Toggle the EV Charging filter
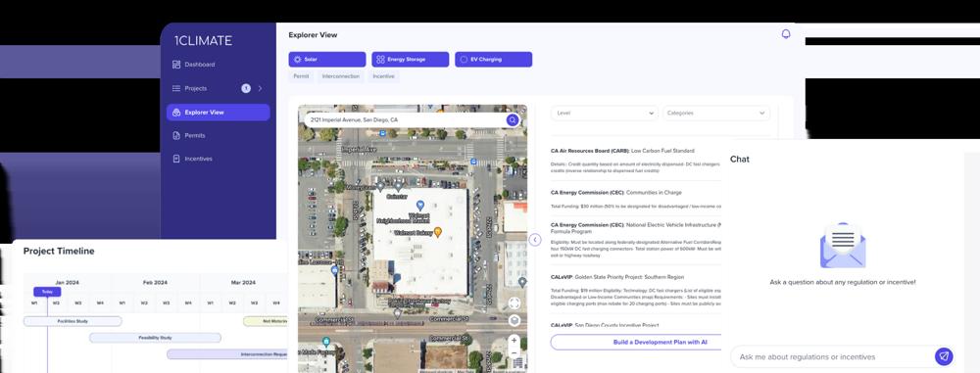Viewport: 980px width, 373px height. click(x=493, y=60)
